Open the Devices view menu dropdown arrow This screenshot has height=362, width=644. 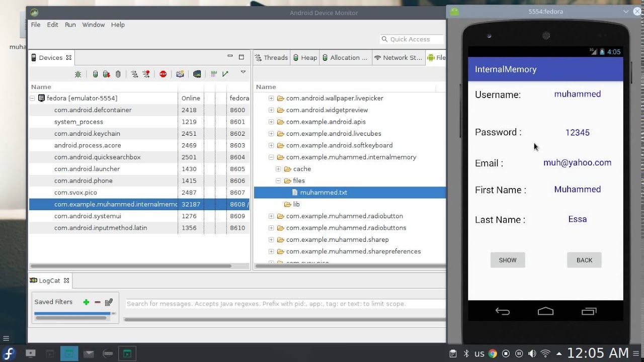243,72
